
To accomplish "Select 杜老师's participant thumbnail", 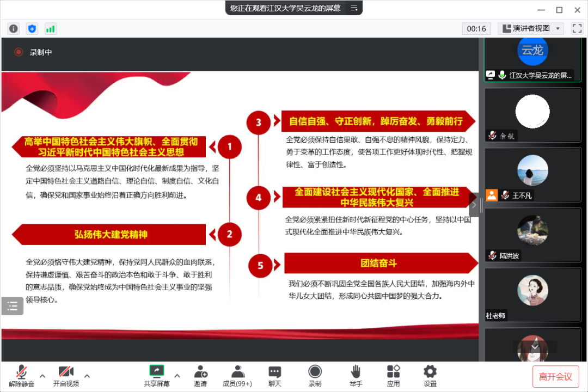I will pyautogui.click(x=532, y=294).
